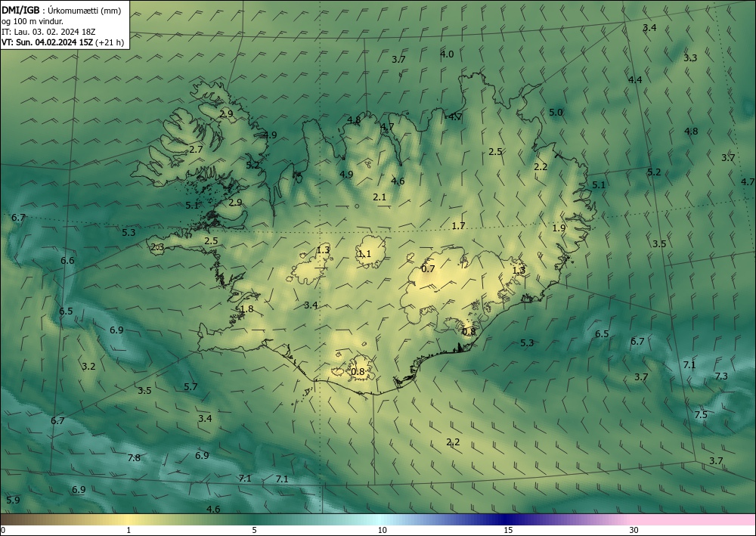
Task: Click the map value '6.6'
Action: coord(67,260)
